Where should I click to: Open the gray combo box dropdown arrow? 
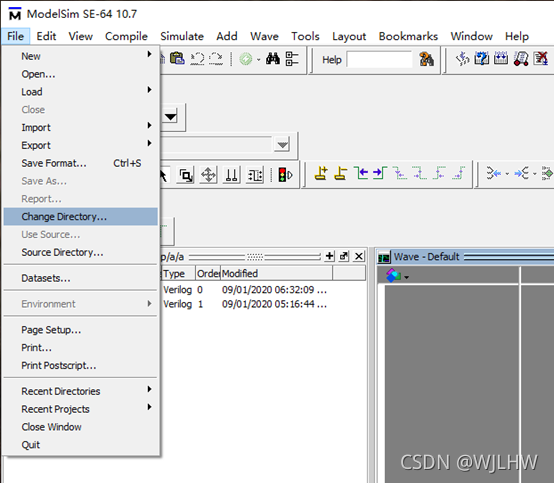coord(282,145)
